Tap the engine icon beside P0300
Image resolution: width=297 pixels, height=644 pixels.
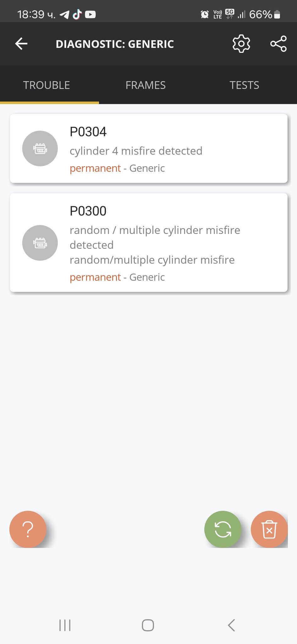pos(40,243)
